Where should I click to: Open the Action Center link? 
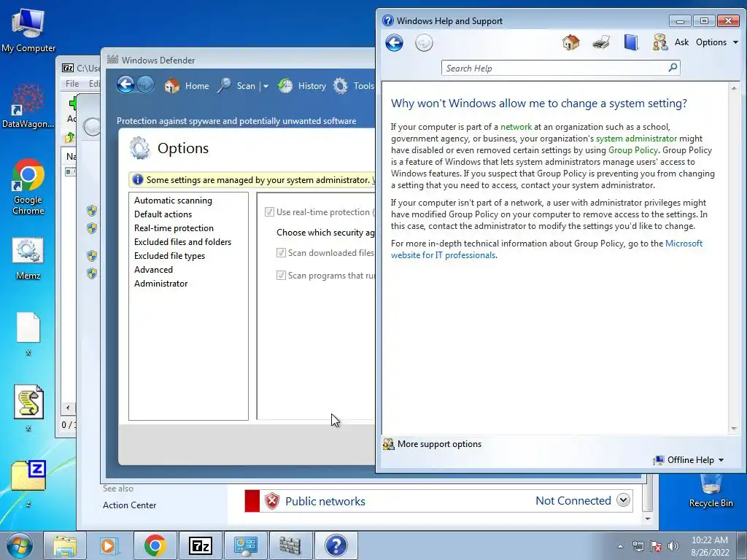(x=130, y=505)
